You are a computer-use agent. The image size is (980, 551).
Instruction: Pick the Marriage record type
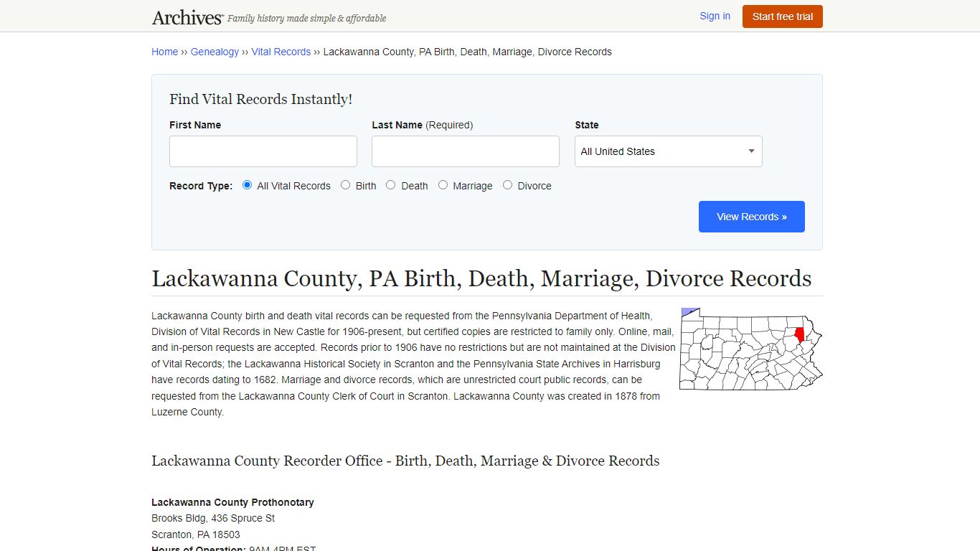443,185
